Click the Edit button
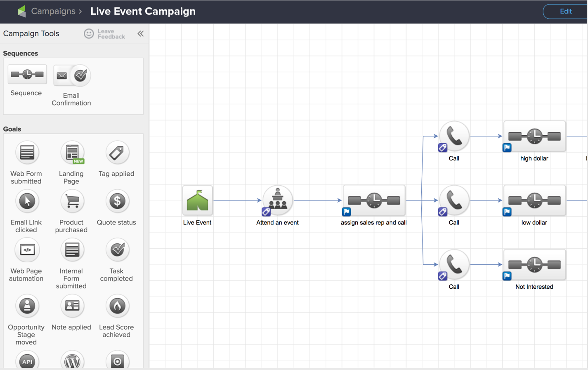 565,12
